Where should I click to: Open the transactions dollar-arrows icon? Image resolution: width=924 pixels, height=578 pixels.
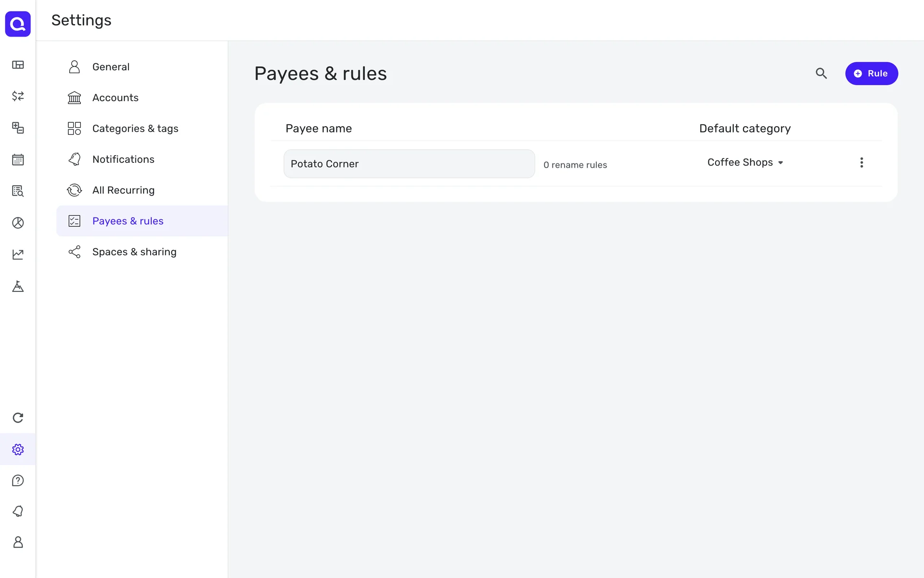(x=18, y=96)
